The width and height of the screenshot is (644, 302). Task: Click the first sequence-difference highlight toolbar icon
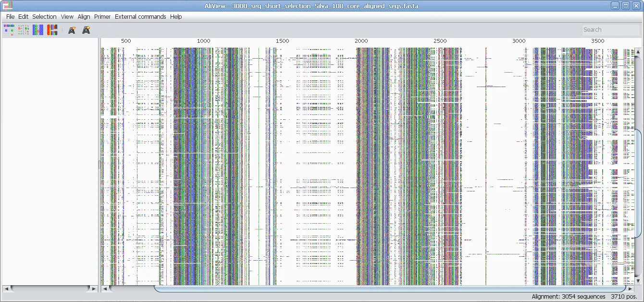9,30
